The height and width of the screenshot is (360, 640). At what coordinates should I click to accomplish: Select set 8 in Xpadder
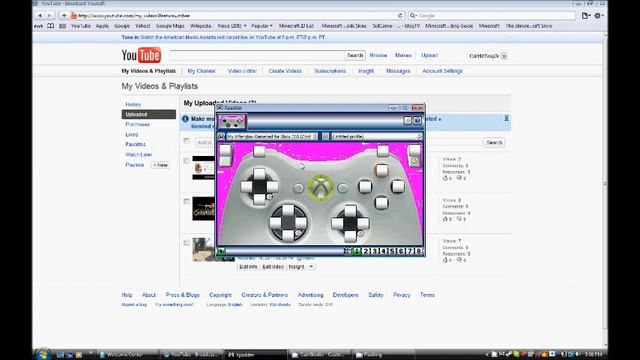pyautogui.click(x=419, y=251)
